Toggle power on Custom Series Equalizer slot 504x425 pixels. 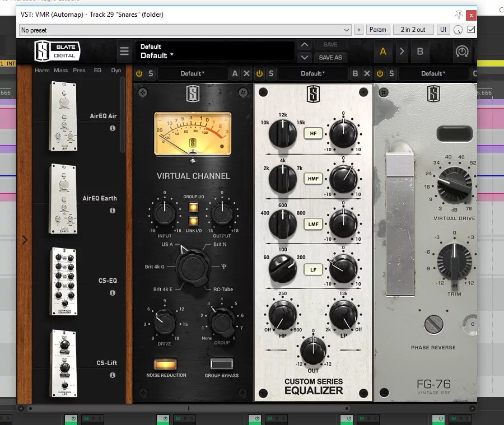(259, 73)
